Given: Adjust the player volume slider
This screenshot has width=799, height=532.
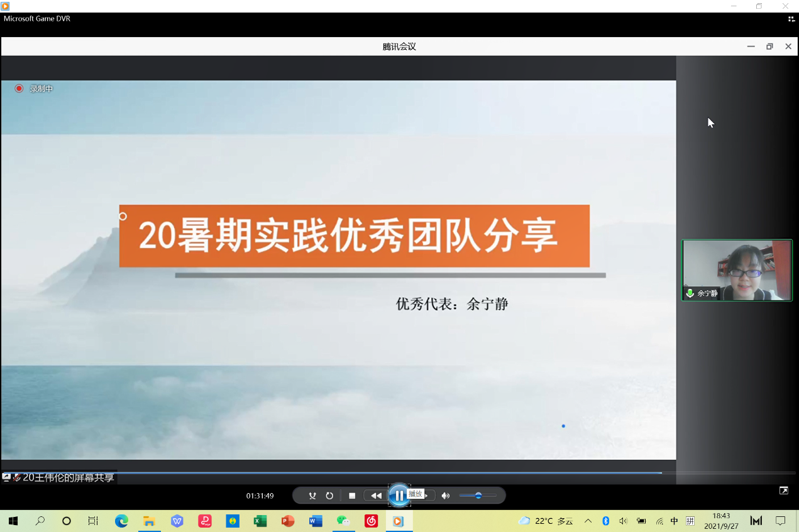Looking at the screenshot, I should coord(478,496).
